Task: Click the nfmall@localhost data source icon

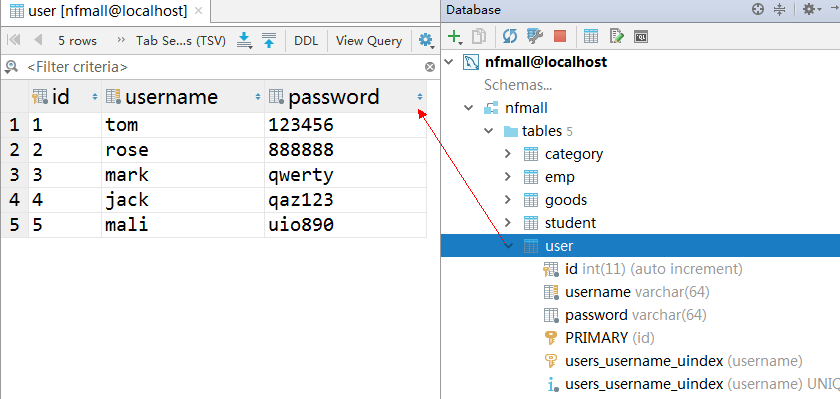Action: click(471, 62)
